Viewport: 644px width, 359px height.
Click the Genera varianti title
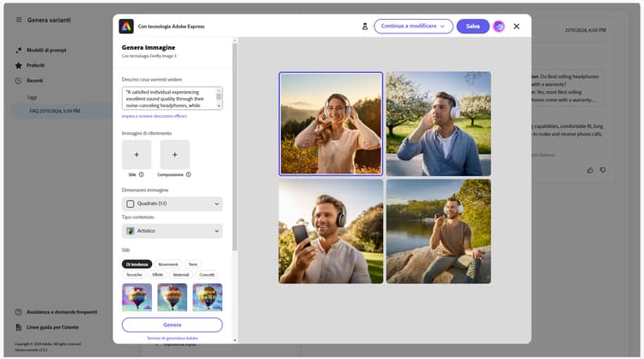49,20
